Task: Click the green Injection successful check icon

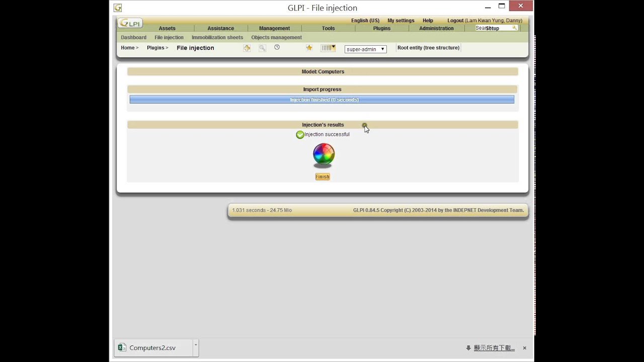Action: (x=300, y=135)
